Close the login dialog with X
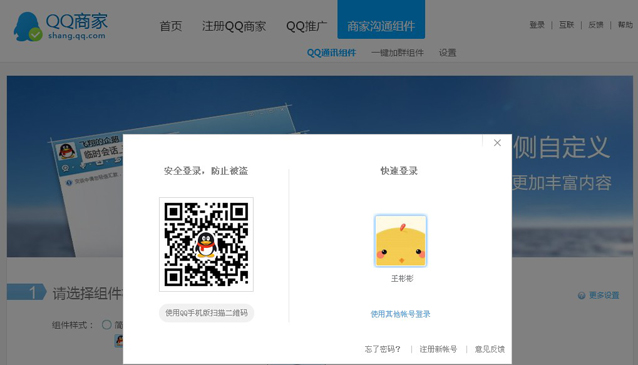Screen dimensions: 638x365 (497, 143)
